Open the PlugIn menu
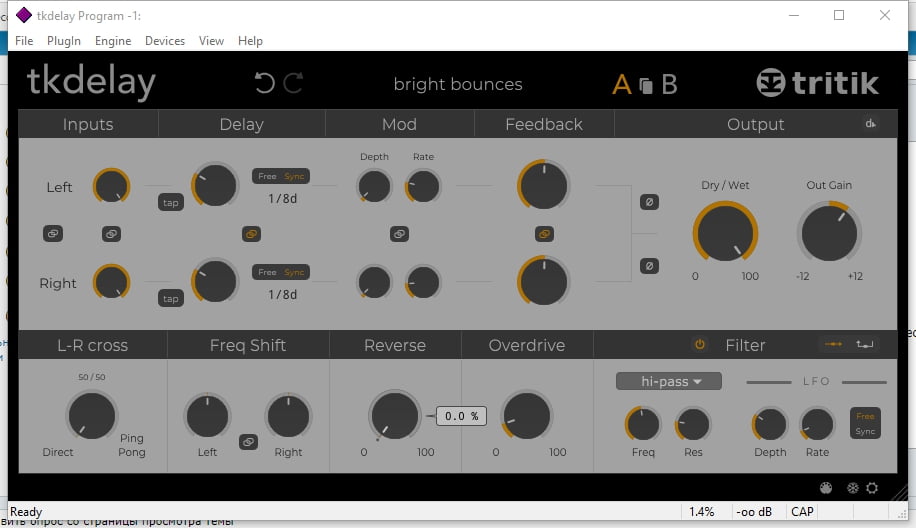This screenshot has height=528, width=916. point(64,41)
